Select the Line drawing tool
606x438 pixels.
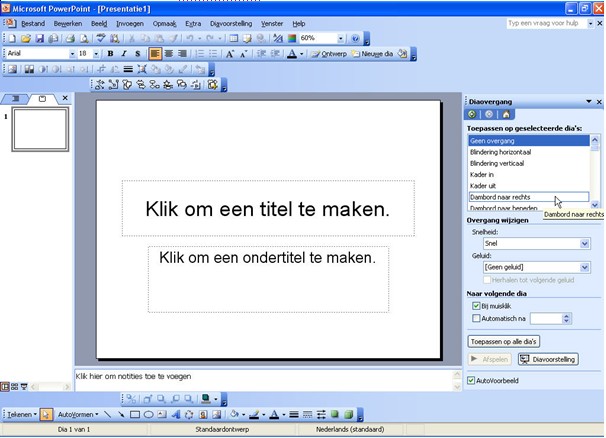tap(108, 414)
